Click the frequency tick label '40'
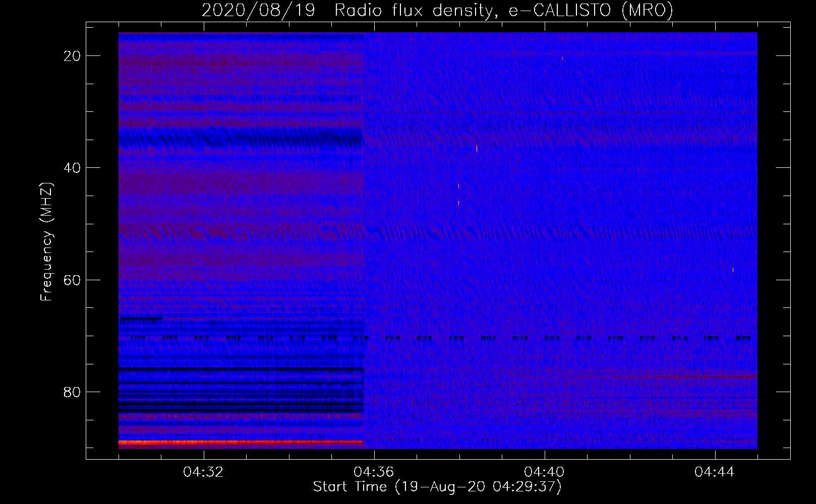 coord(73,168)
